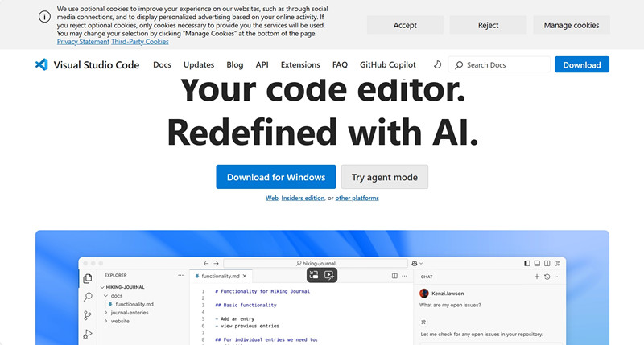This screenshot has height=345, width=644.
Task: Open the FAQ nav item
Action: coord(340,64)
